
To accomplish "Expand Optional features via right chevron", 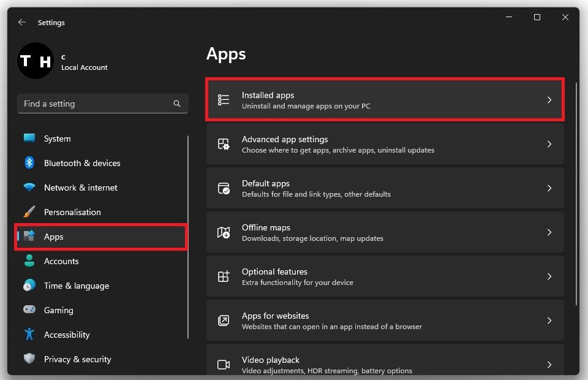I will [549, 276].
